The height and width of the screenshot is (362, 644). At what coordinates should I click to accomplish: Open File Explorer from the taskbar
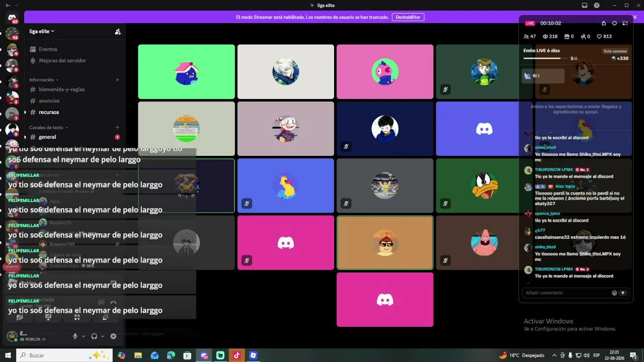pos(138,355)
